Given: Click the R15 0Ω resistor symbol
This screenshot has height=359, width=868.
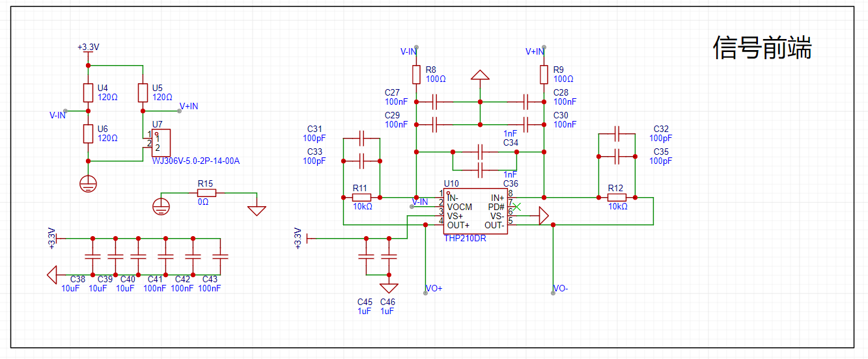Looking at the screenshot, I should pos(206,193).
